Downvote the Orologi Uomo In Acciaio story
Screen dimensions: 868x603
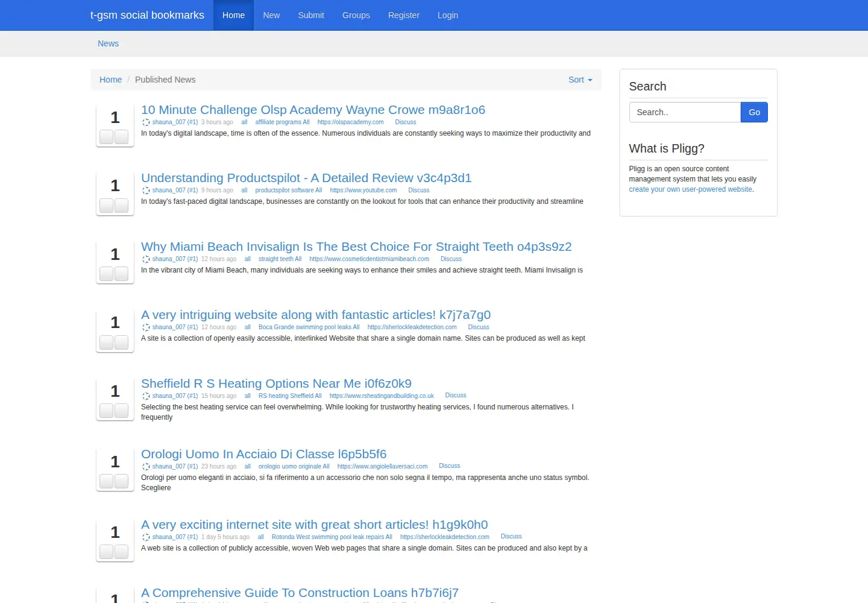click(x=121, y=481)
